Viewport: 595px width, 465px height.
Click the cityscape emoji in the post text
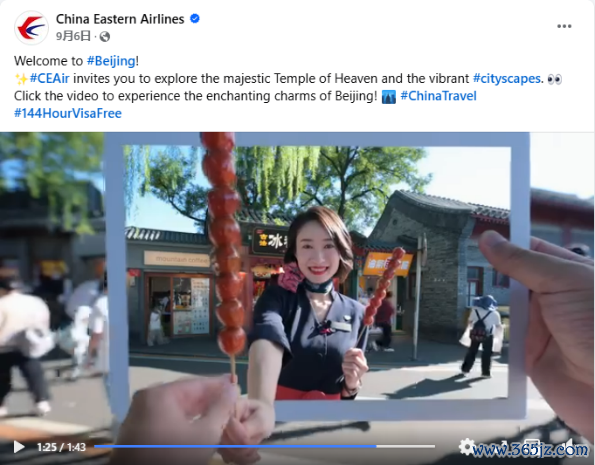[x=389, y=96]
